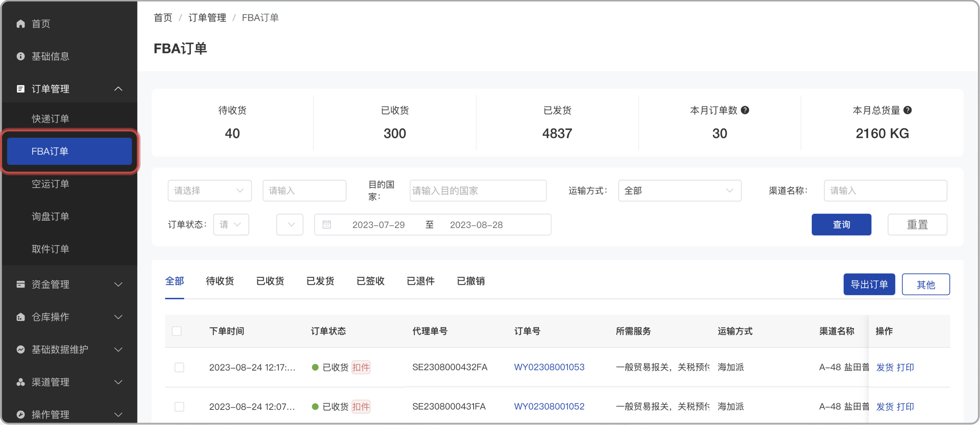Click the 操作管理 icon in sidebar

tap(20, 414)
